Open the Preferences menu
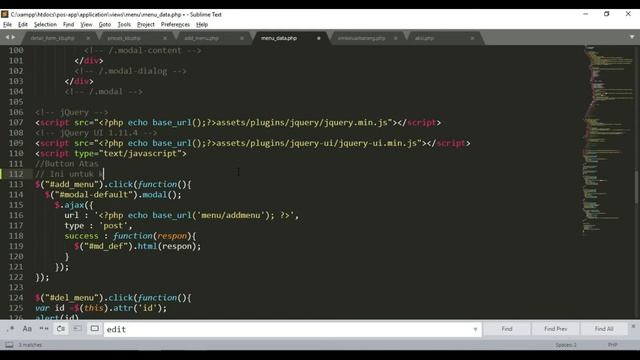The image size is (640, 360). (175, 24)
